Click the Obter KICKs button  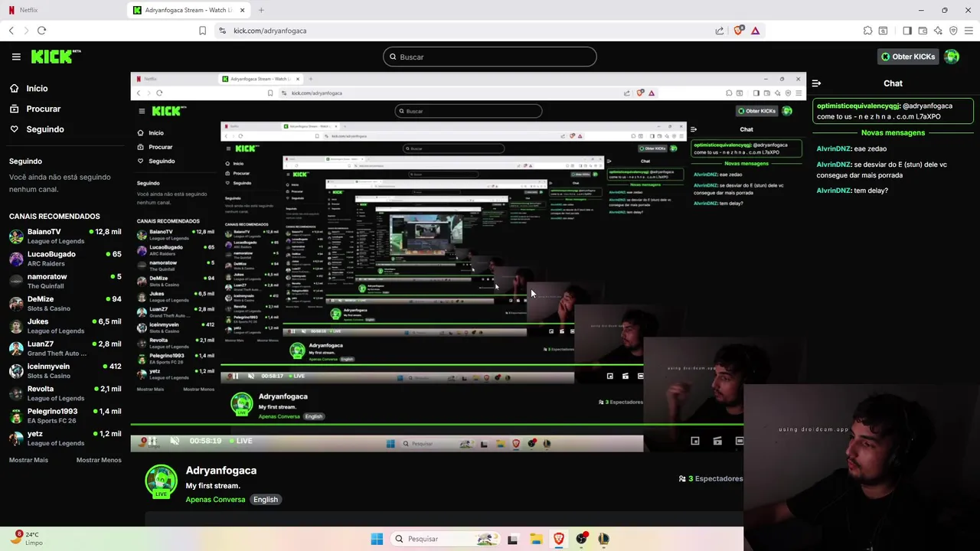point(908,57)
